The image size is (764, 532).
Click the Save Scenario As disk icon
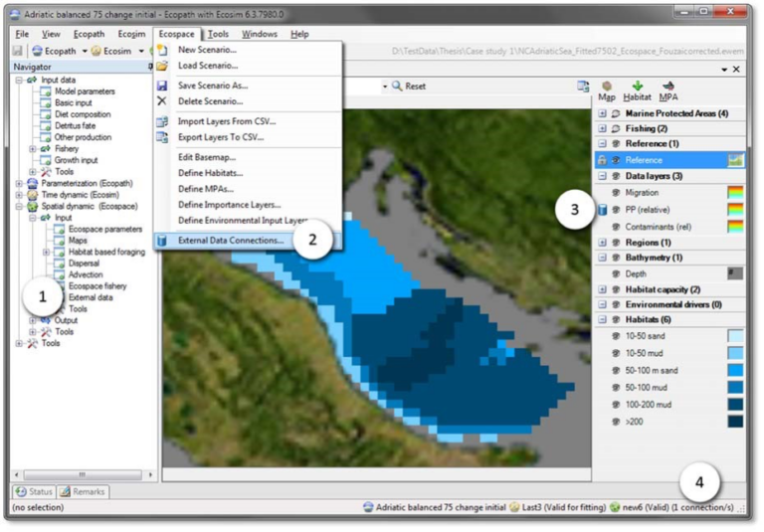(162, 86)
